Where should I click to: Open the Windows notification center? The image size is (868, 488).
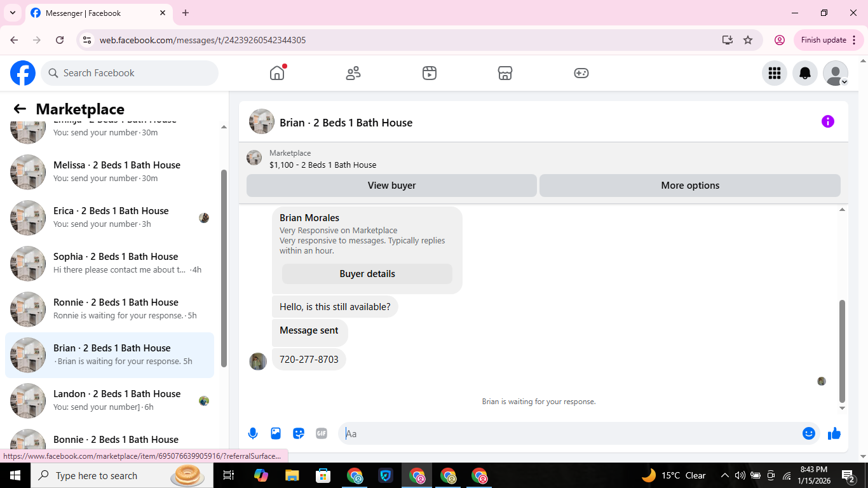pyautogui.click(x=848, y=475)
